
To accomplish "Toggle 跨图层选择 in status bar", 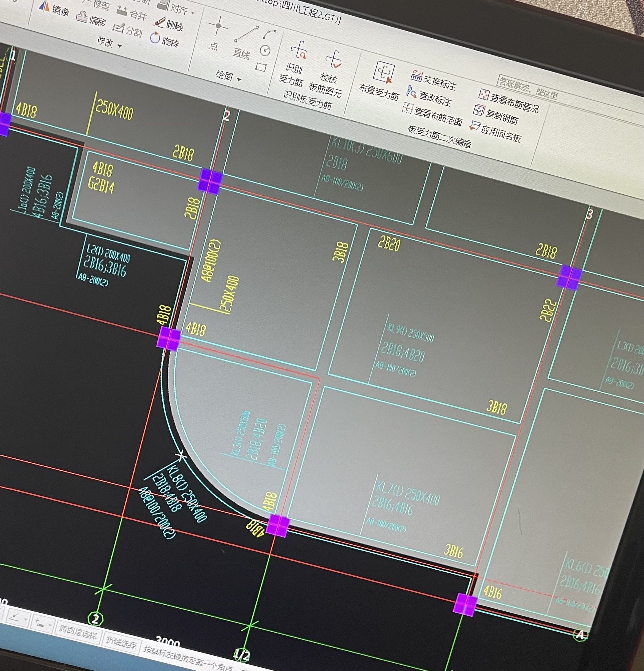I will pyautogui.click(x=78, y=632).
